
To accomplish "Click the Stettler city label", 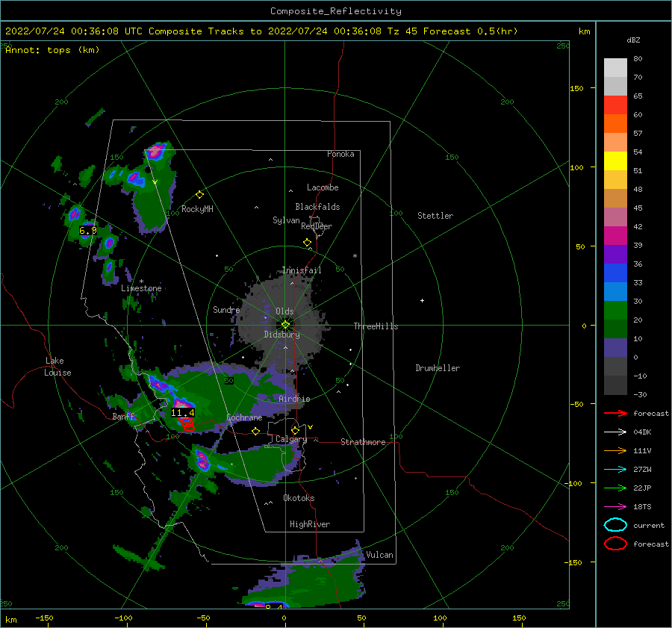I will coord(435,216).
